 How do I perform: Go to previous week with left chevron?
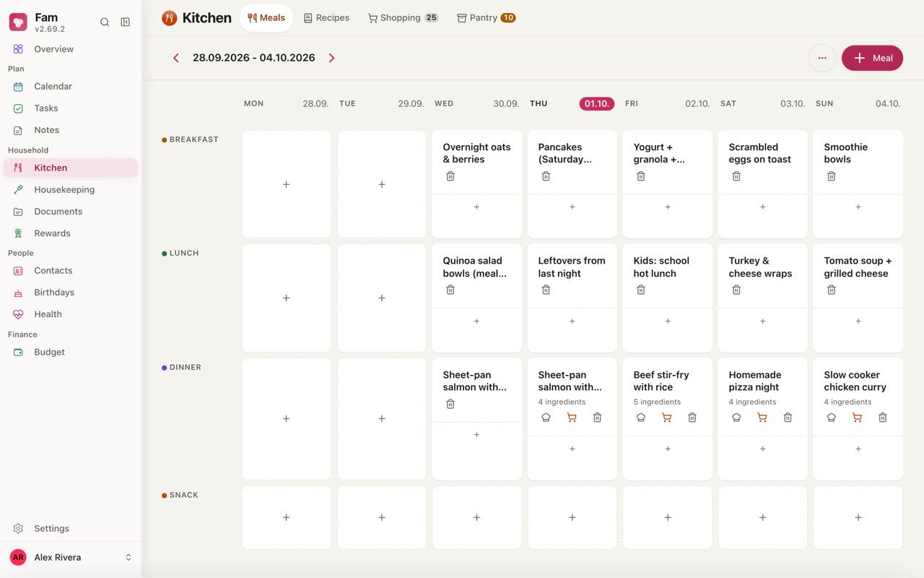tap(176, 58)
